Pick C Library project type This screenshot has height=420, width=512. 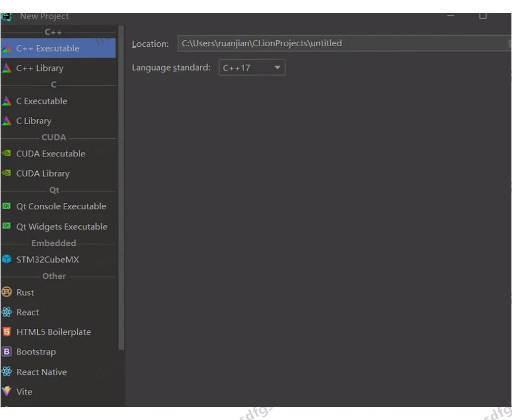58,121
